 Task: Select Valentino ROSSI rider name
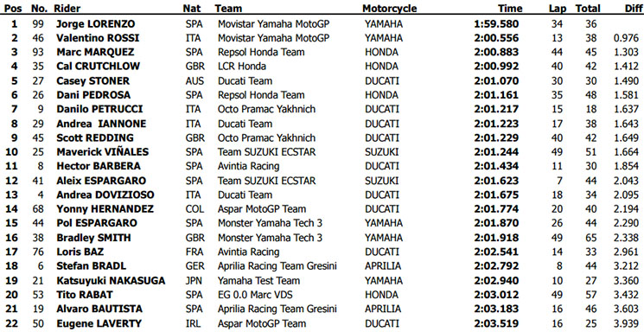click(x=98, y=38)
